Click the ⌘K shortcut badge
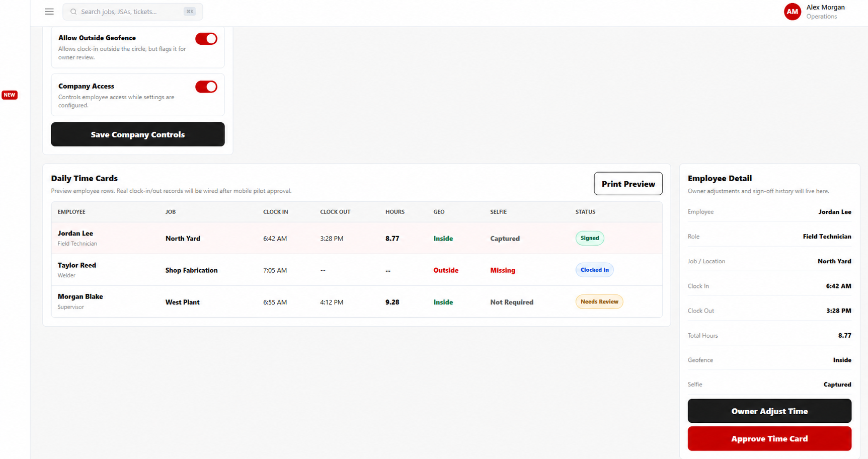The image size is (868, 459). click(x=190, y=12)
